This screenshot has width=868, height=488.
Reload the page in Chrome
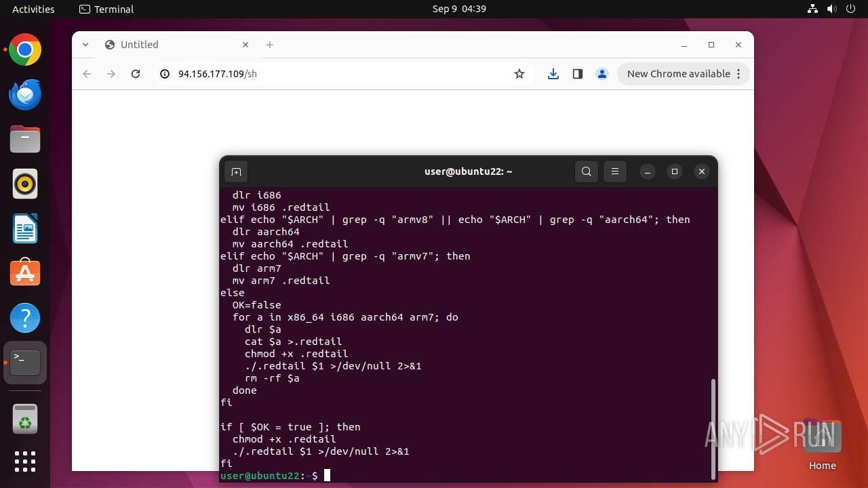pyautogui.click(x=136, y=74)
